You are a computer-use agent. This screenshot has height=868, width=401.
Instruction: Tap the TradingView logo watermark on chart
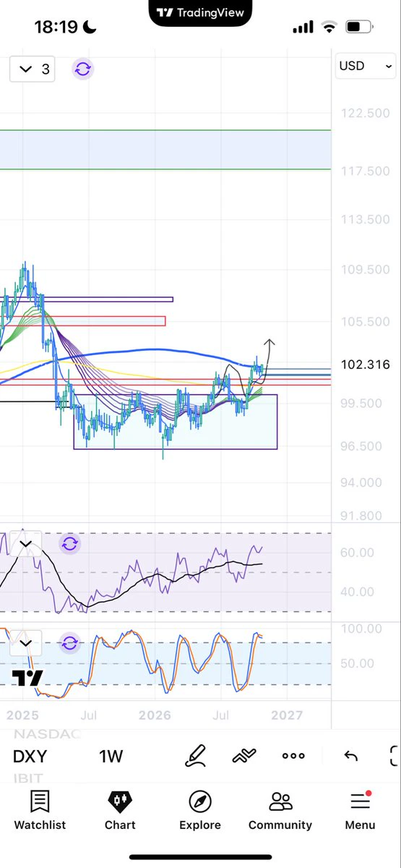point(27,678)
